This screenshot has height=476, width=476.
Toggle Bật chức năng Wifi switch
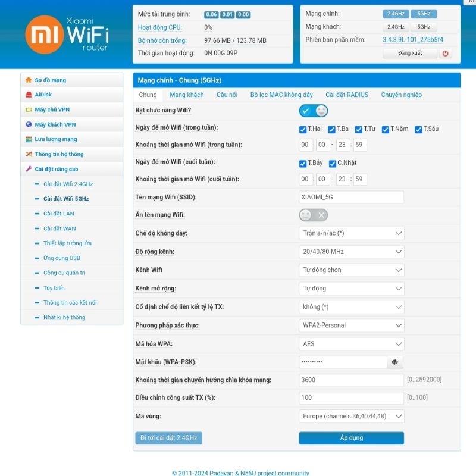[313, 111]
